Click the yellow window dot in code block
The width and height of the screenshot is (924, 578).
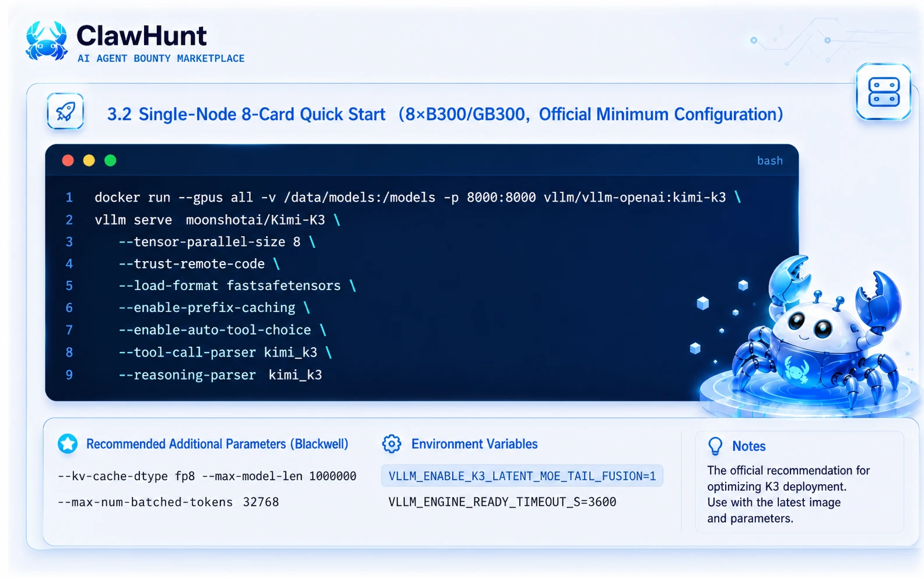(89, 160)
